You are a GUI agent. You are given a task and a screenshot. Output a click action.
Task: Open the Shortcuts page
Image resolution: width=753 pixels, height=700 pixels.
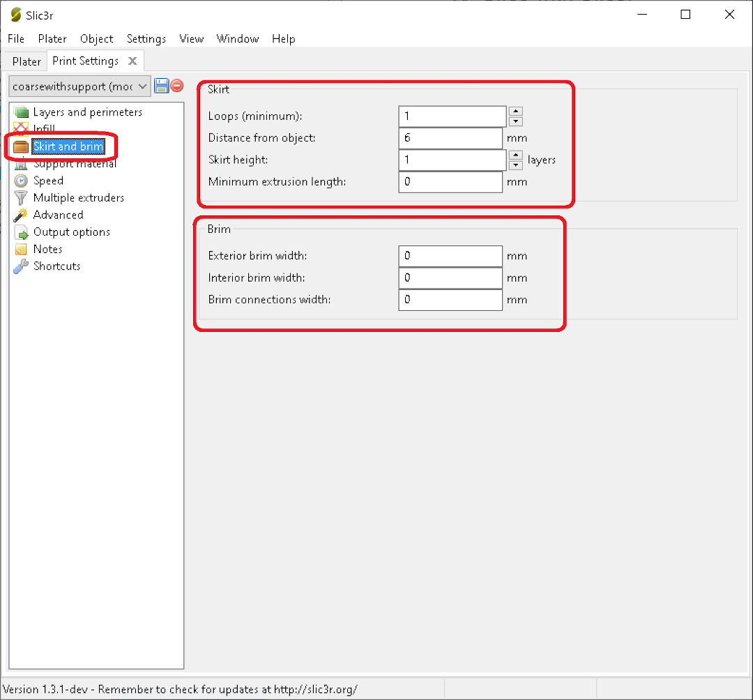click(56, 266)
